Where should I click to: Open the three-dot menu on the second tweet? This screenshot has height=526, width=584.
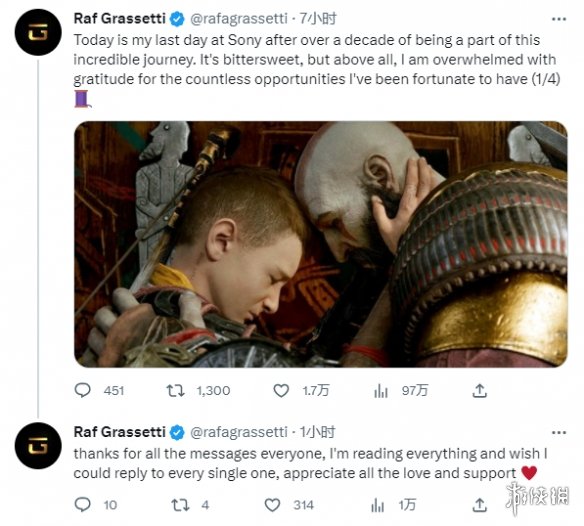point(559,433)
